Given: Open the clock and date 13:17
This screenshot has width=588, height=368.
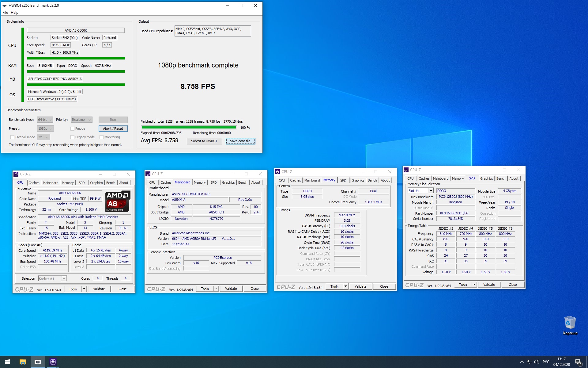Looking at the screenshot, I should [x=561, y=362].
